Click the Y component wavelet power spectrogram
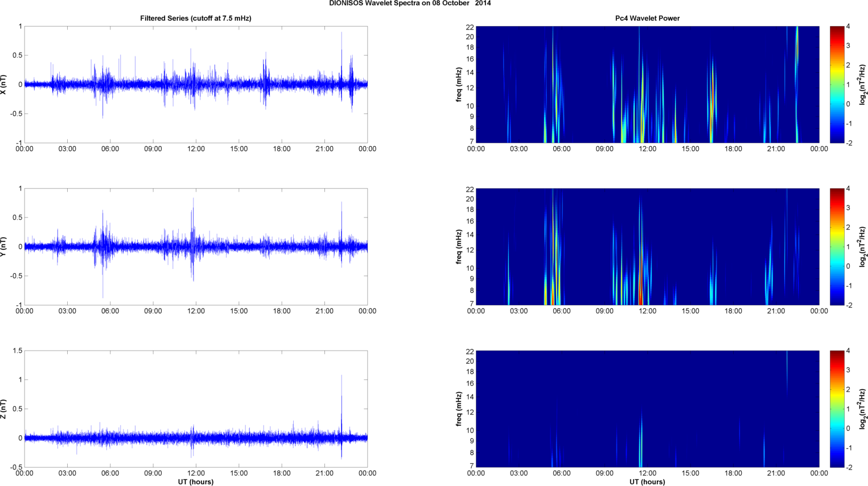The width and height of the screenshot is (868, 486). click(x=647, y=246)
